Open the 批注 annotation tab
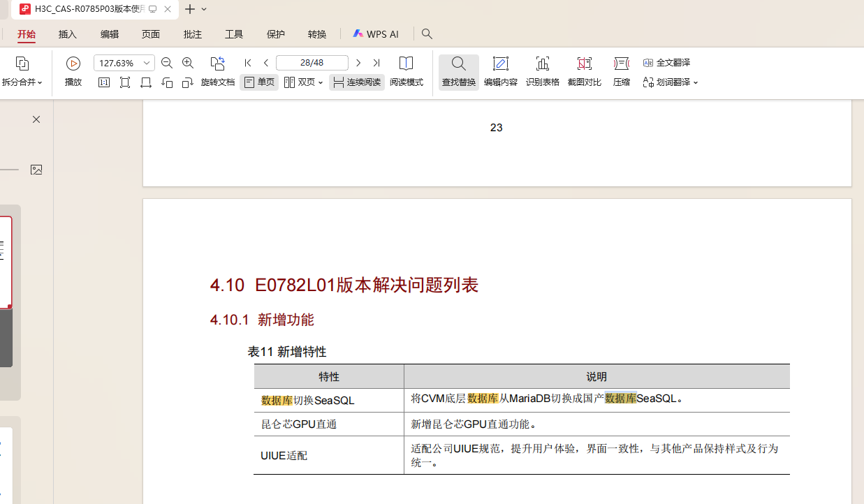864x504 pixels. (192, 34)
